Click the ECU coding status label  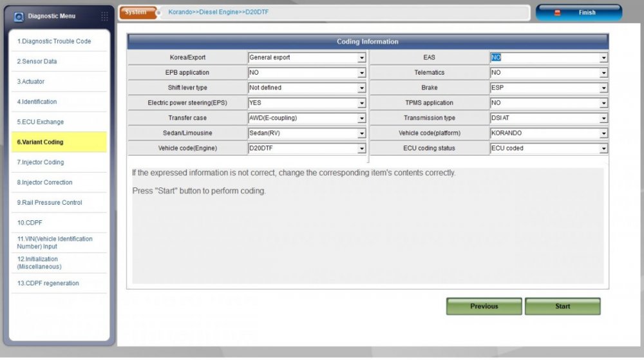click(429, 148)
